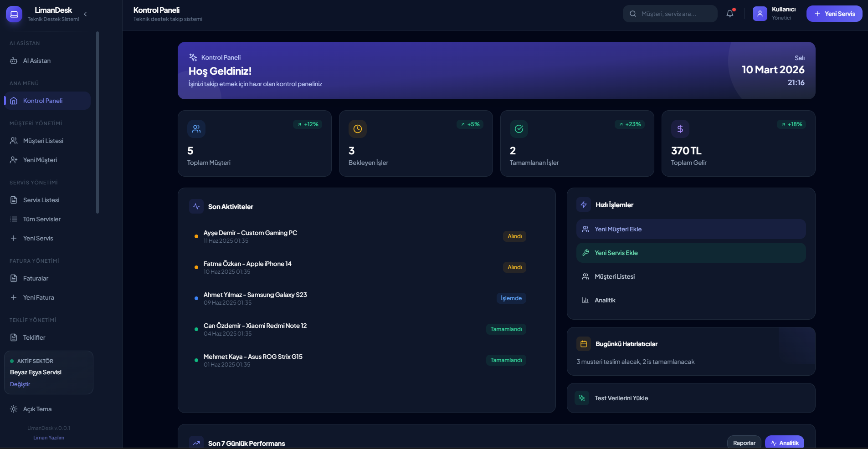Open AI Asistan from sidebar
The image size is (868, 449).
pos(37,61)
